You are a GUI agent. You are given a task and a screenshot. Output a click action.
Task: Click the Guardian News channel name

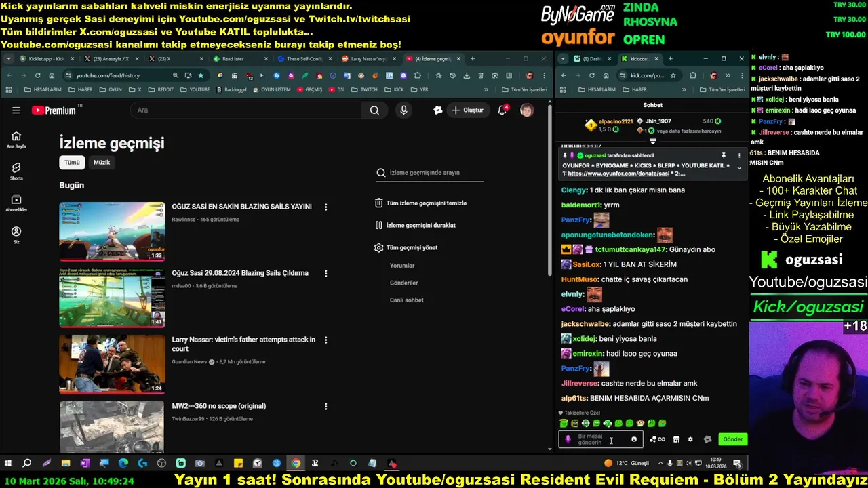coord(189,362)
